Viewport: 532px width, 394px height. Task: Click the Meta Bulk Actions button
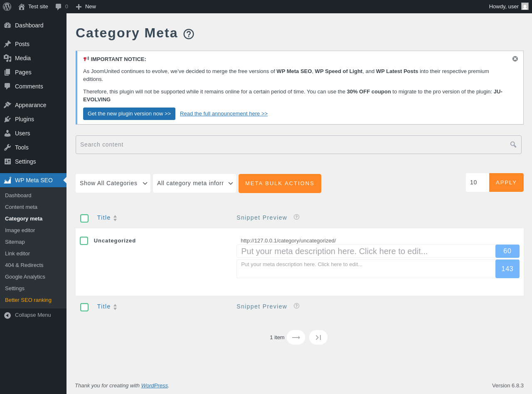pyautogui.click(x=280, y=183)
